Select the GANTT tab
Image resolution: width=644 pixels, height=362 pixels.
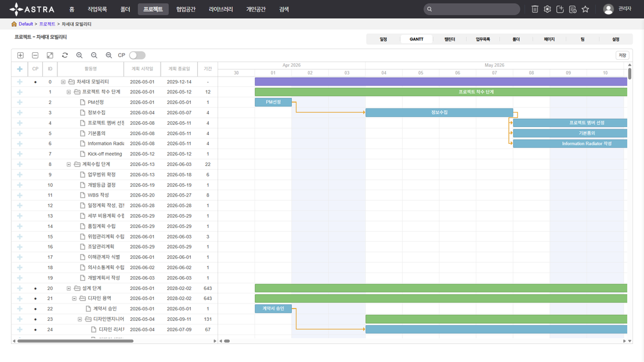point(417,39)
